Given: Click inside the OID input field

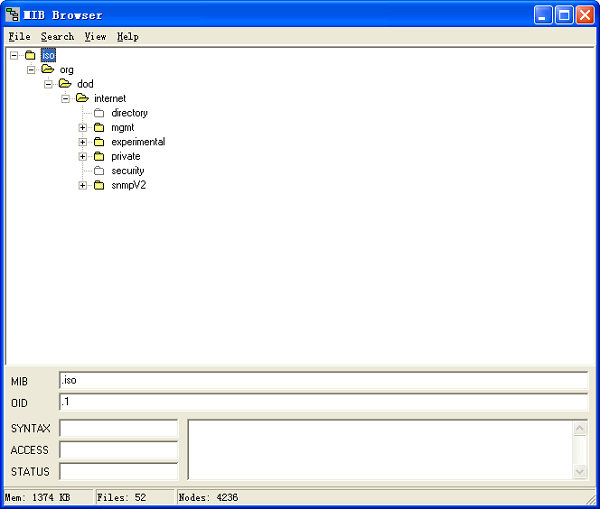Looking at the screenshot, I should (322, 402).
